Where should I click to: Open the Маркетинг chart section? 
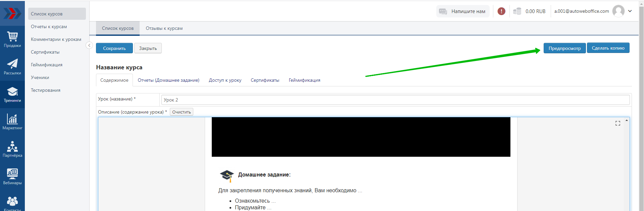[x=12, y=122]
